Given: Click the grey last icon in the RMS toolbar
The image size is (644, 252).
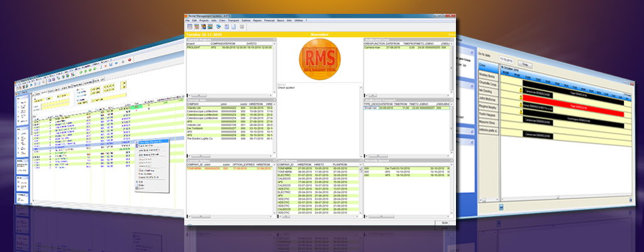Looking at the screenshot, I should tap(242, 26).
